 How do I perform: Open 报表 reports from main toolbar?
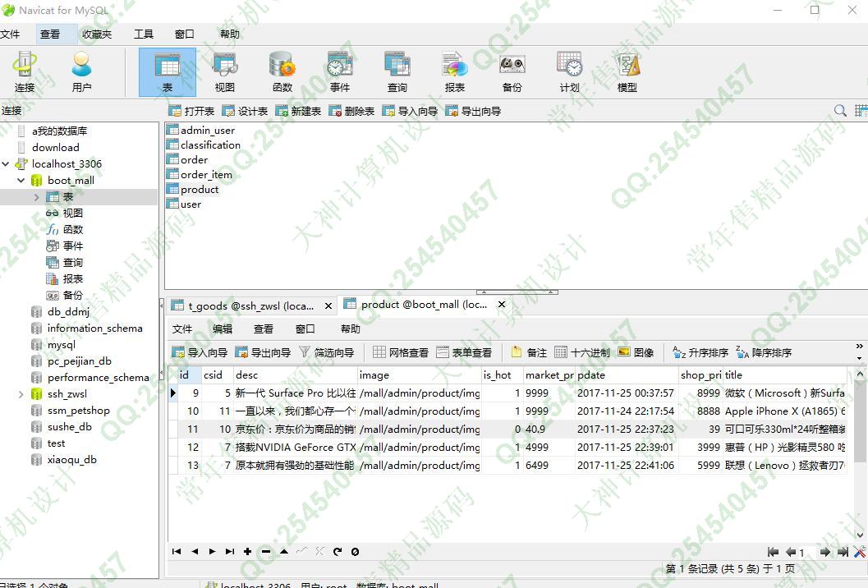tap(455, 72)
